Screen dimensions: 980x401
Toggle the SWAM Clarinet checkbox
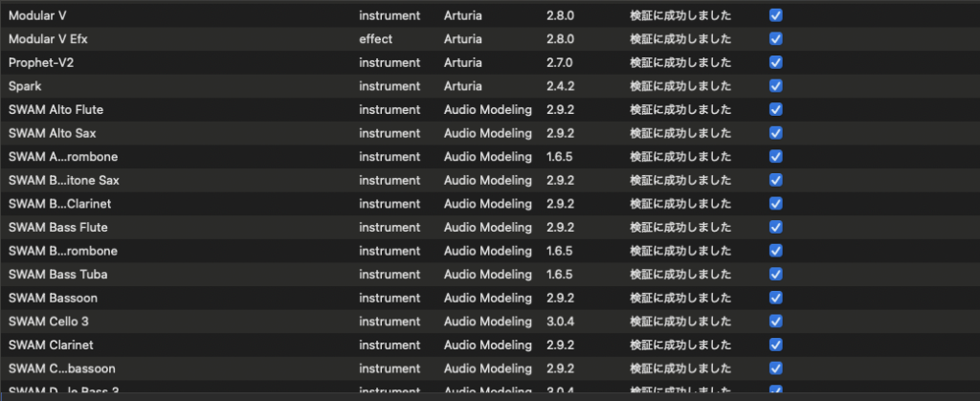pyautogui.click(x=776, y=345)
